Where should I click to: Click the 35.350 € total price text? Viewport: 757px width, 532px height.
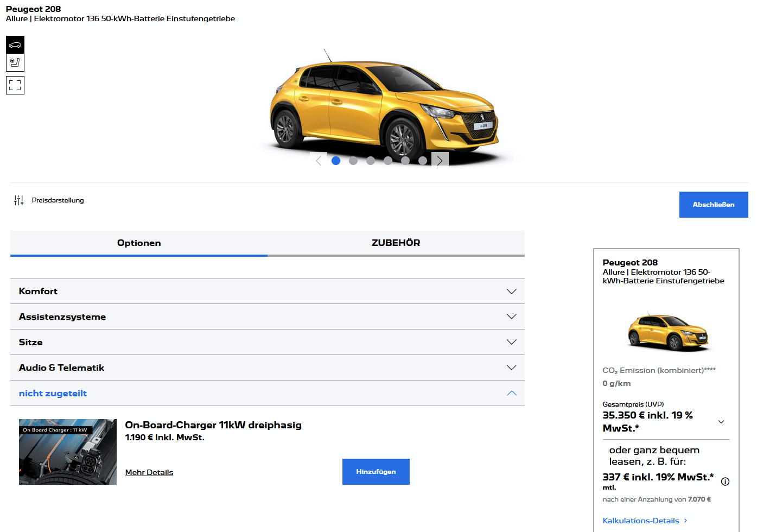(648, 422)
